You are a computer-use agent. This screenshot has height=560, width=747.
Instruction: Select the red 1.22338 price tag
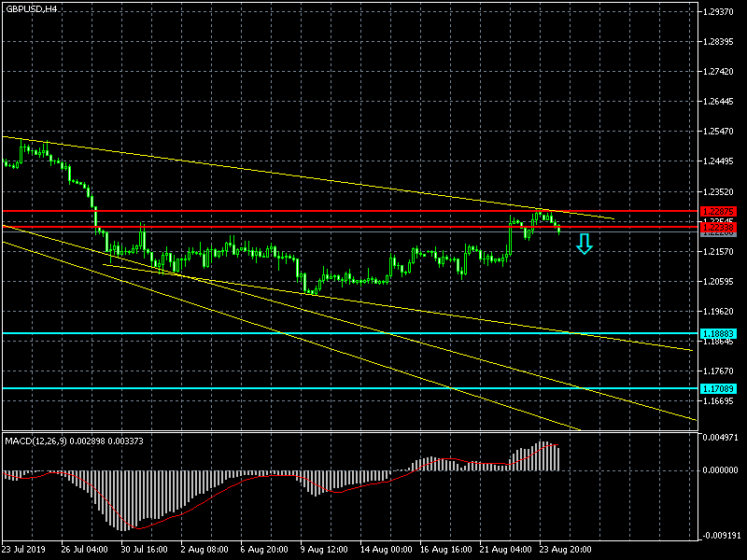(x=718, y=228)
